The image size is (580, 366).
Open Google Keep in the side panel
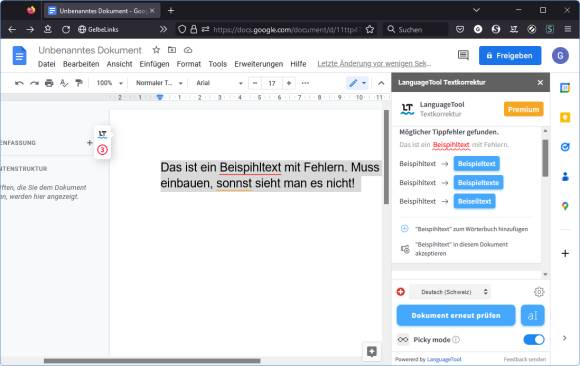pyautogui.click(x=565, y=117)
